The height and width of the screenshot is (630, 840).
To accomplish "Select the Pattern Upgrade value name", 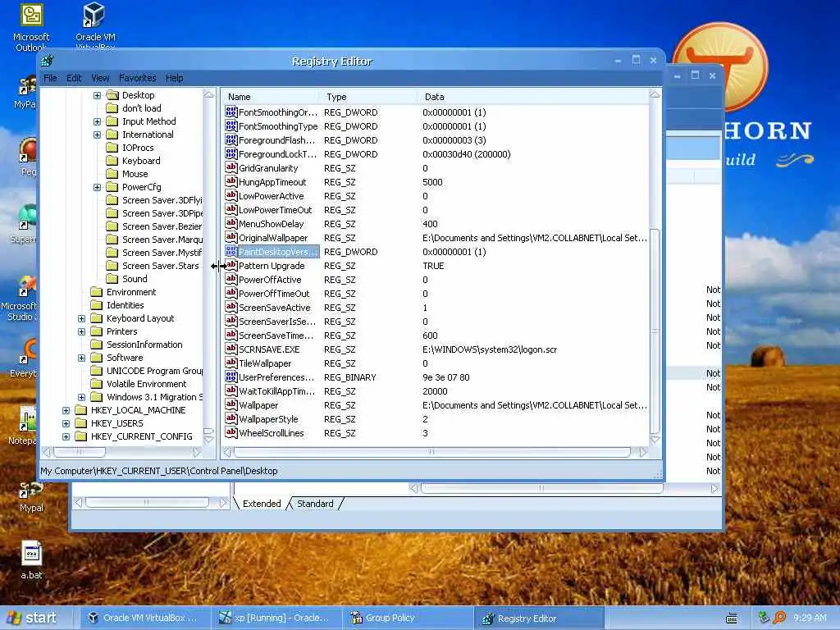I will click(x=272, y=266).
